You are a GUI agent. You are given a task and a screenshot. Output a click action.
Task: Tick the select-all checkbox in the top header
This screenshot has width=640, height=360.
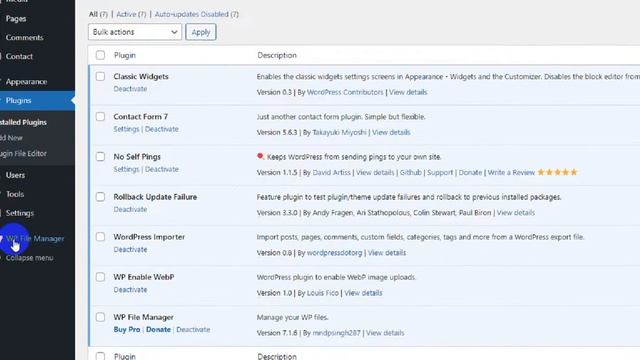point(100,55)
